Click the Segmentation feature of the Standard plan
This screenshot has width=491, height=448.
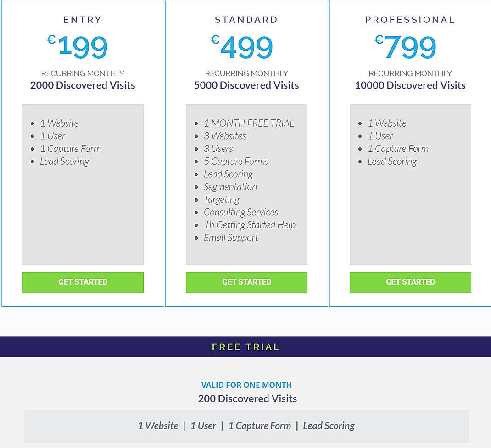[x=230, y=187]
